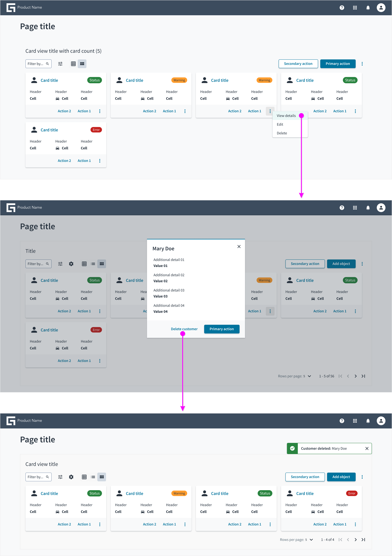Focus the Filter by field under the Title heading
The height and width of the screenshot is (556, 392).
point(38,264)
